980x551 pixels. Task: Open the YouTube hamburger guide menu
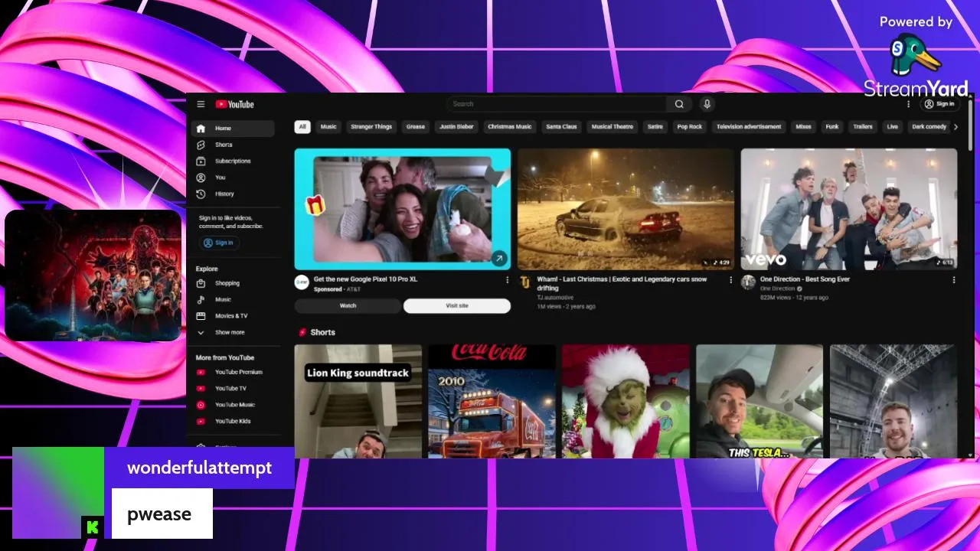(201, 104)
